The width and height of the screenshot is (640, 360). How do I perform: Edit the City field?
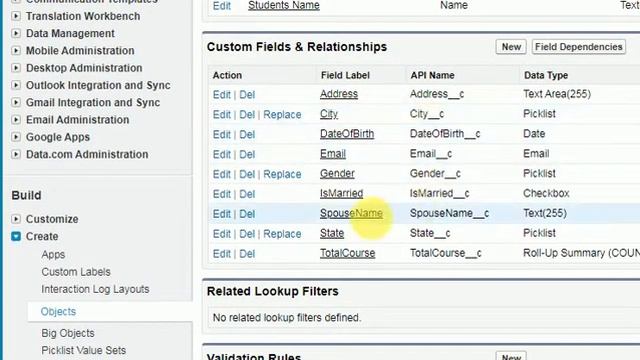pyautogui.click(x=222, y=115)
